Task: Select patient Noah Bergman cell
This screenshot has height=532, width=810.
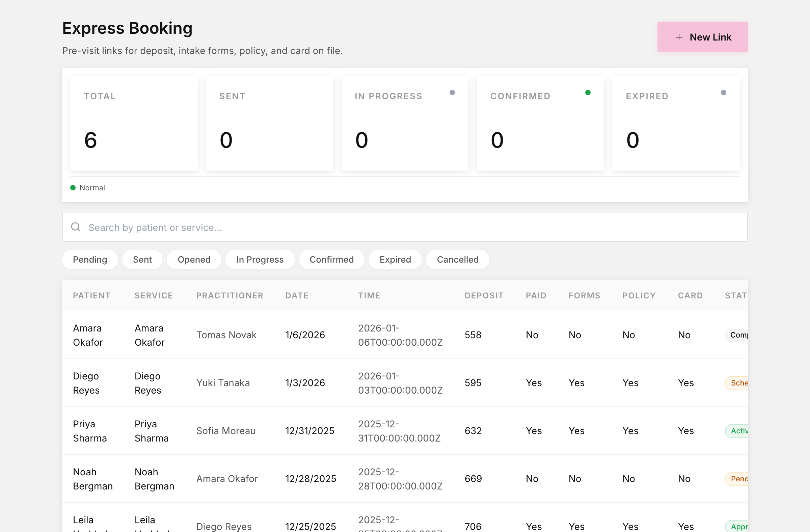Action: [92, 479]
